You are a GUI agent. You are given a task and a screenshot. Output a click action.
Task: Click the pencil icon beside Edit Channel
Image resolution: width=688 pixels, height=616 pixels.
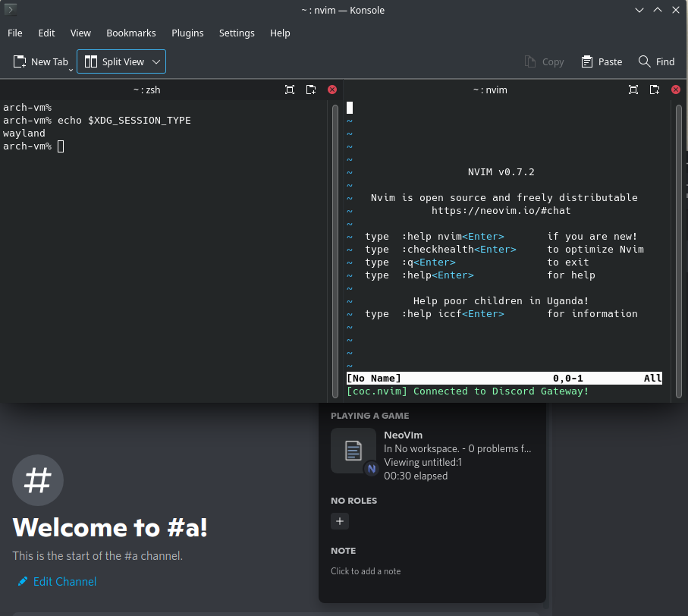(23, 581)
